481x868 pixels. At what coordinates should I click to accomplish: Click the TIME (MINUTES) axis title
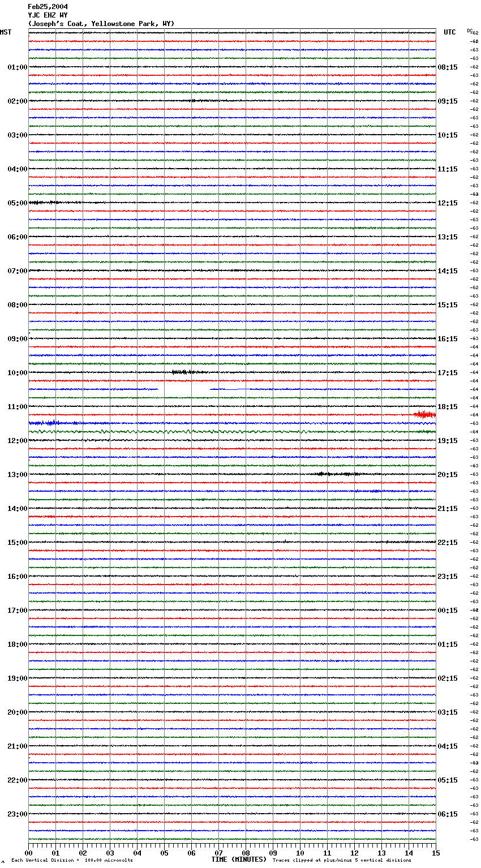(x=239, y=860)
